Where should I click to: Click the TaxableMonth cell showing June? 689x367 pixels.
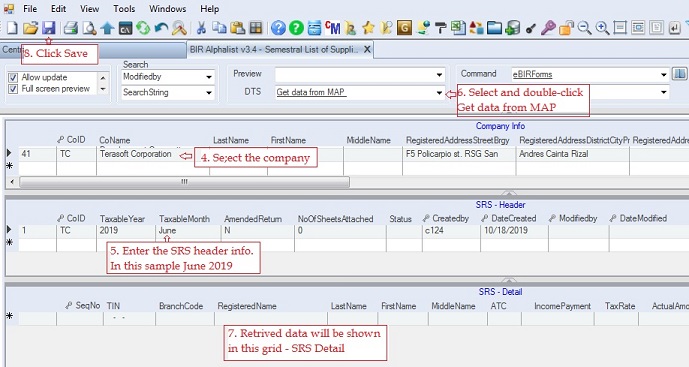coord(189,231)
